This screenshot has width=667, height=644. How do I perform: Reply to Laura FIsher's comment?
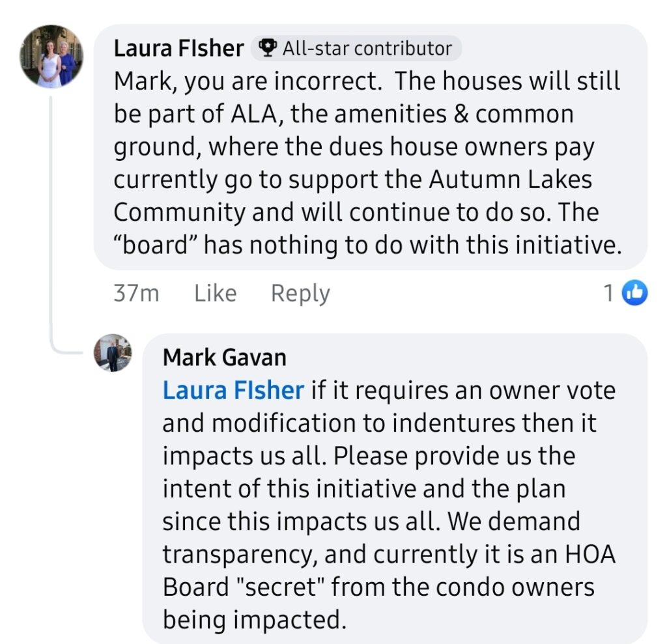coord(300,294)
